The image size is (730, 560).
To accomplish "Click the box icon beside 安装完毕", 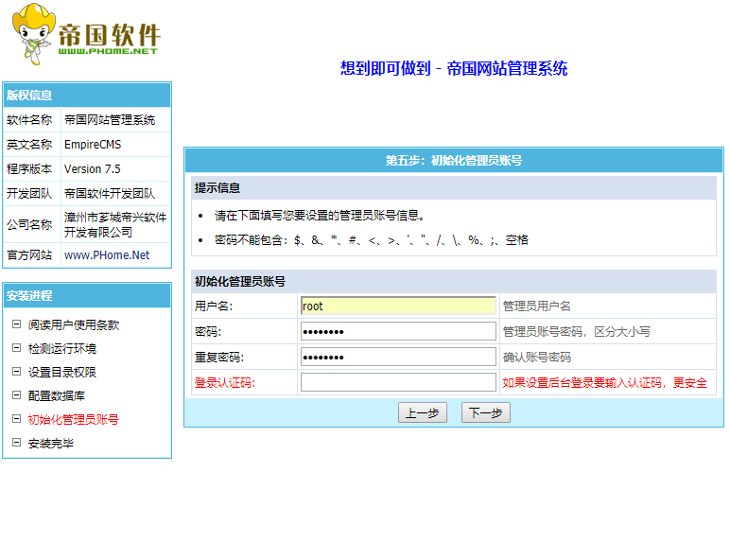I will (x=16, y=443).
